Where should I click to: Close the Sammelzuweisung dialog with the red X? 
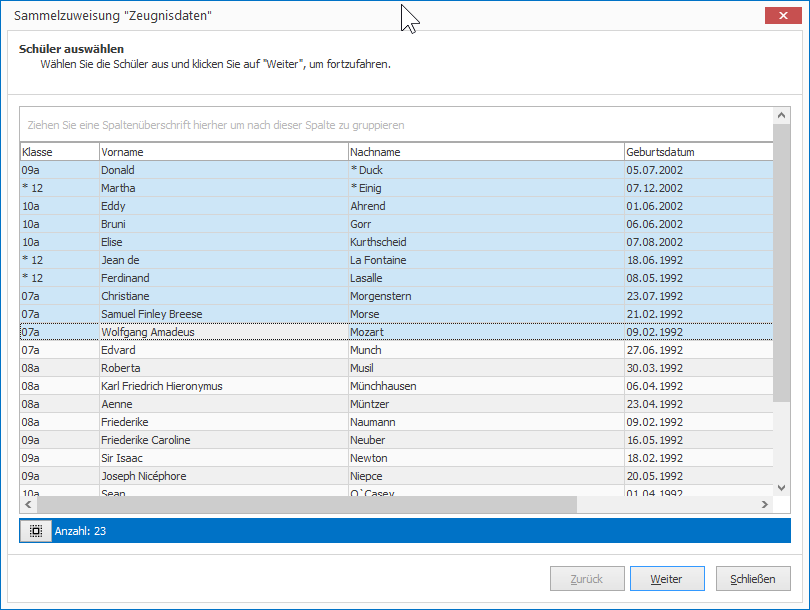[x=783, y=15]
